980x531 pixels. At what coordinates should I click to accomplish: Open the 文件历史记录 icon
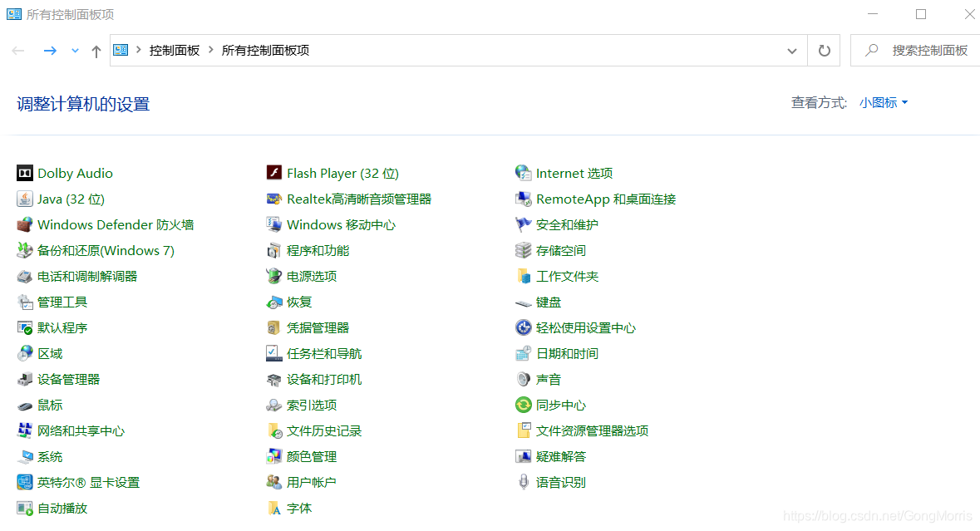pos(273,430)
